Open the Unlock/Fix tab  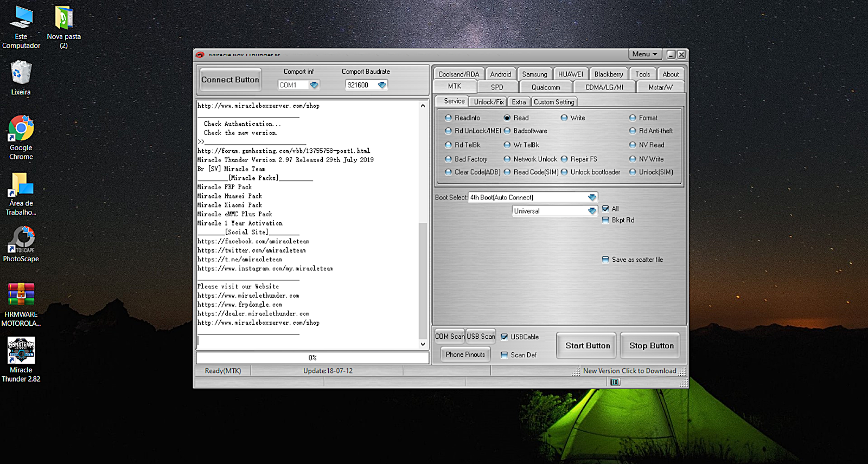pos(488,102)
